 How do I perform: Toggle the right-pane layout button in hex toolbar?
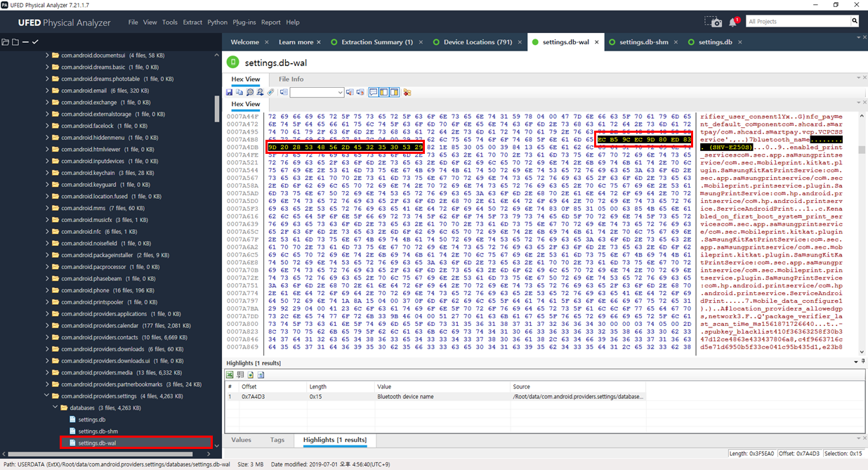(x=394, y=92)
